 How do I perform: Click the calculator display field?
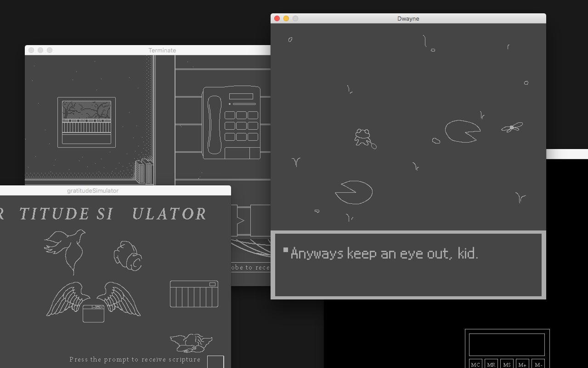pyautogui.click(x=507, y=345)
